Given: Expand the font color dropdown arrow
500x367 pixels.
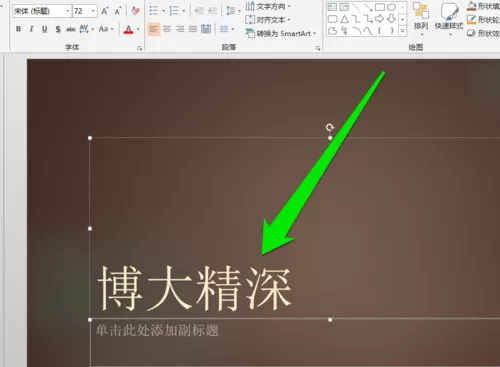Looking at the screenshot, I should click(138, 29).
